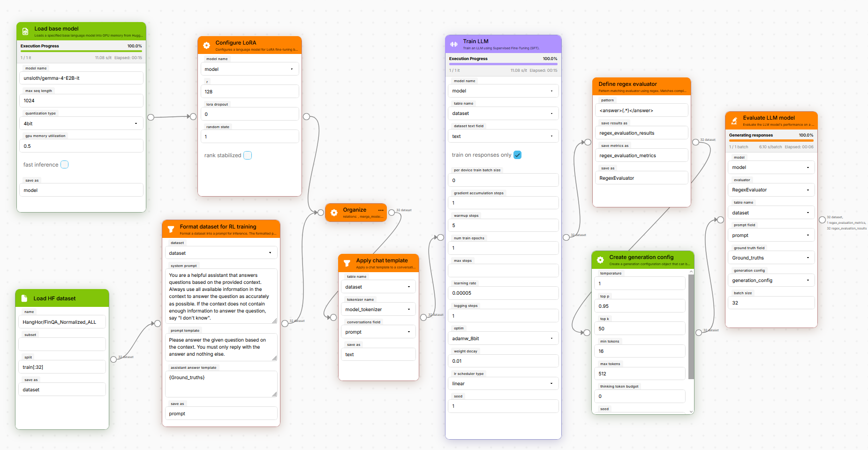Screen dimensions: 868x450
Task: Click the Configure LoRA gear icon
Action: [206, 46]
